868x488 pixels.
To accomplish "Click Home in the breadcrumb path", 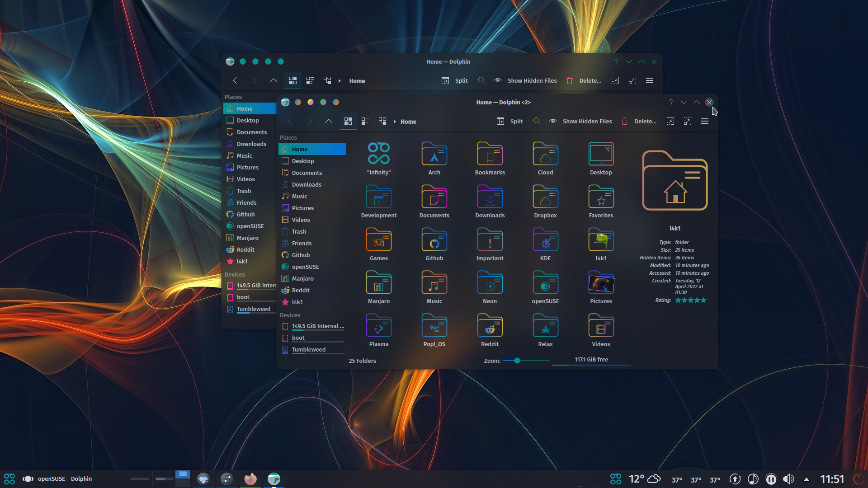I will 408,121.
